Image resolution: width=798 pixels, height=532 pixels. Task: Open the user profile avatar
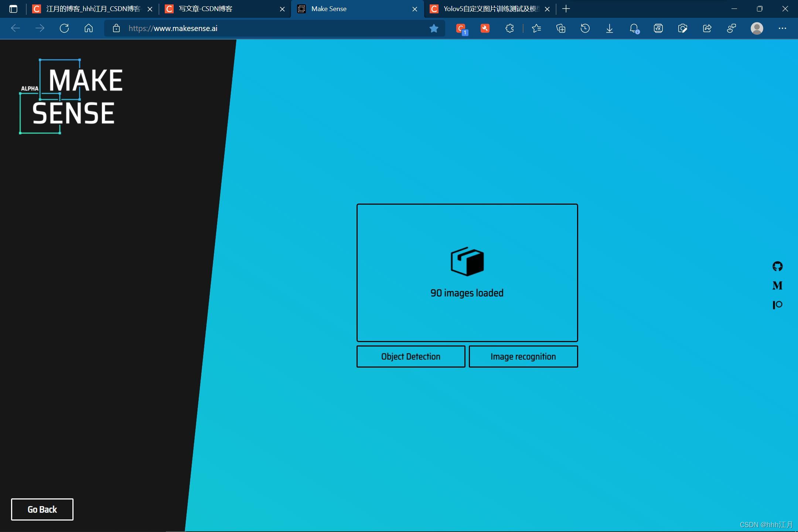click(x=757, y=28)
